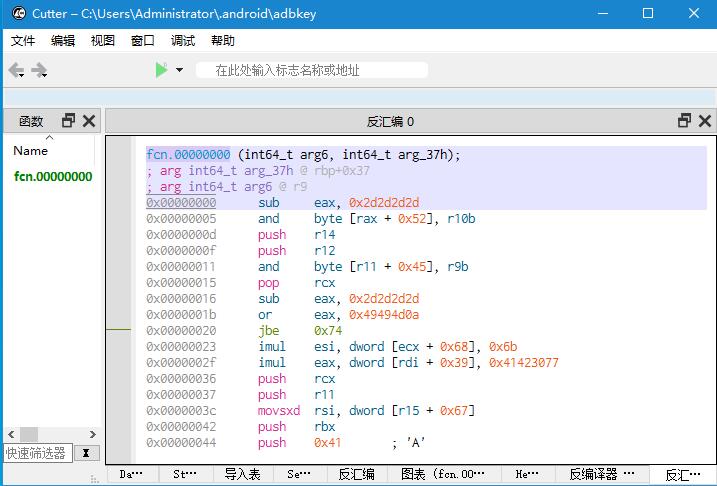
Task: Switch to the 图表 (fcn.00…) tab
Action: click(x=443, y=475)
